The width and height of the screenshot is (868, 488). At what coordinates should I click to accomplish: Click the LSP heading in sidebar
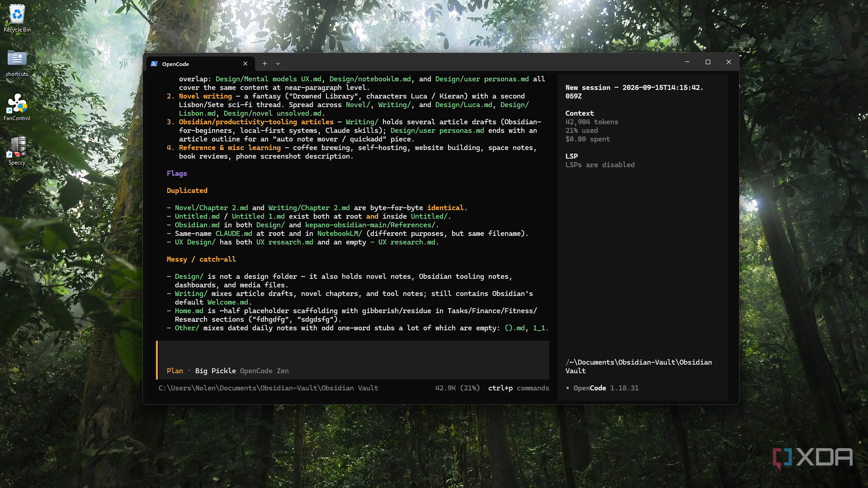pos(571,156)
